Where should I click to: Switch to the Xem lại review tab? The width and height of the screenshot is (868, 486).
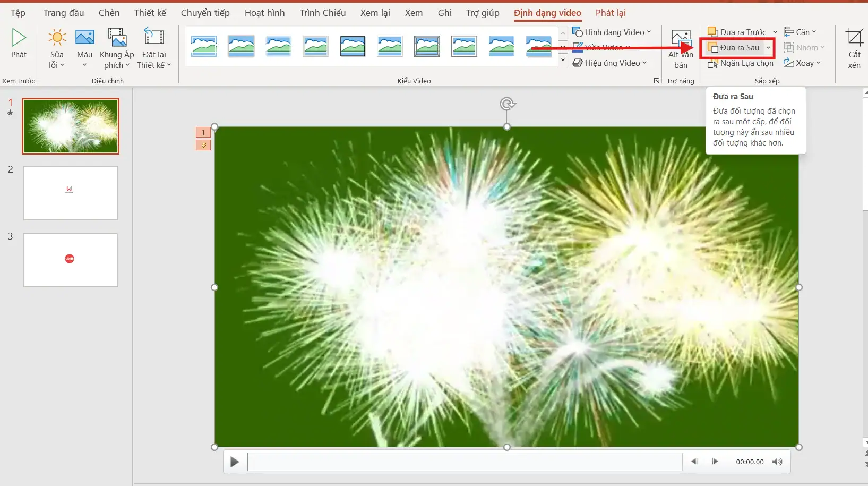375,13
